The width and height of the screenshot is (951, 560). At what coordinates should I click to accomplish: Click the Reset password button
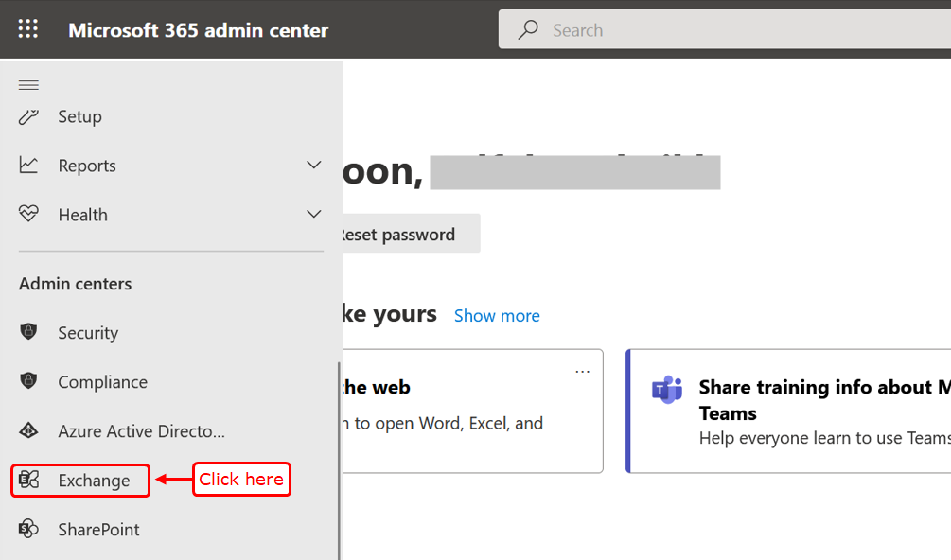411,234
